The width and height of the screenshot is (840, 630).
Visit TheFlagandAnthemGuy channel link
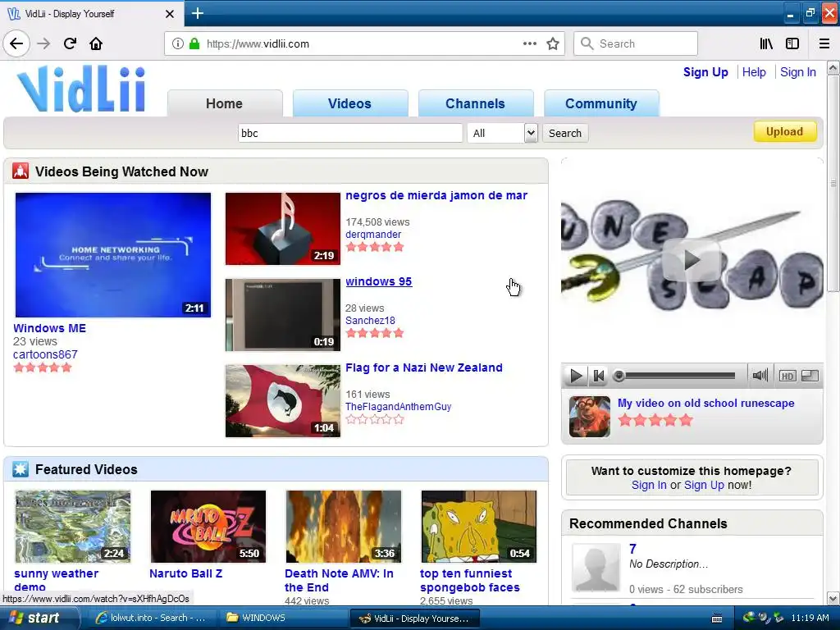(398, 407)
